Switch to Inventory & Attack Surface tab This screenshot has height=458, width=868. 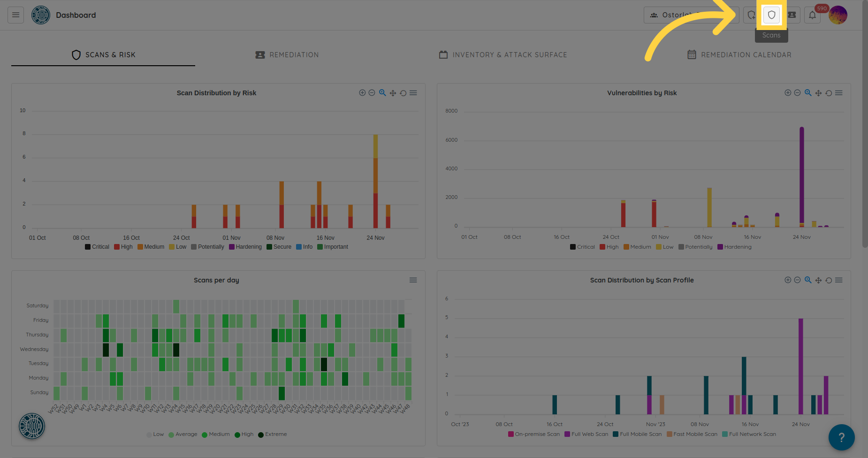[x=503, y=55]
